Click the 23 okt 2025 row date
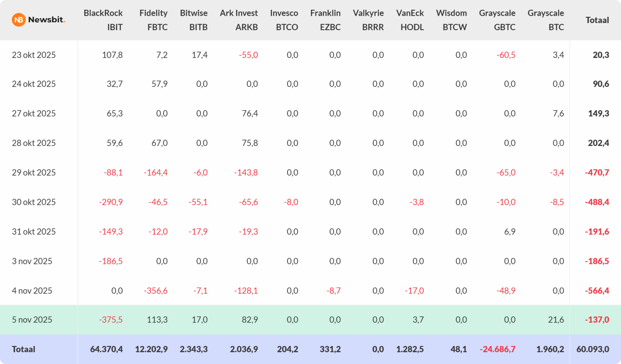The height and width of the screenshot is (364, 621). click(34, 55)
